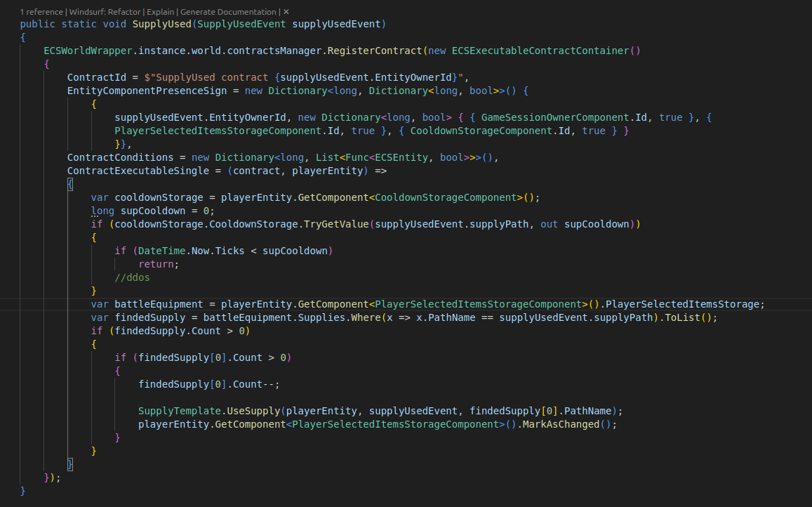This screenshot has height=507, width=812.
Task: Click 'SupplyTemplate' class name
Action: pyautogui.click(x=180, y=411)
